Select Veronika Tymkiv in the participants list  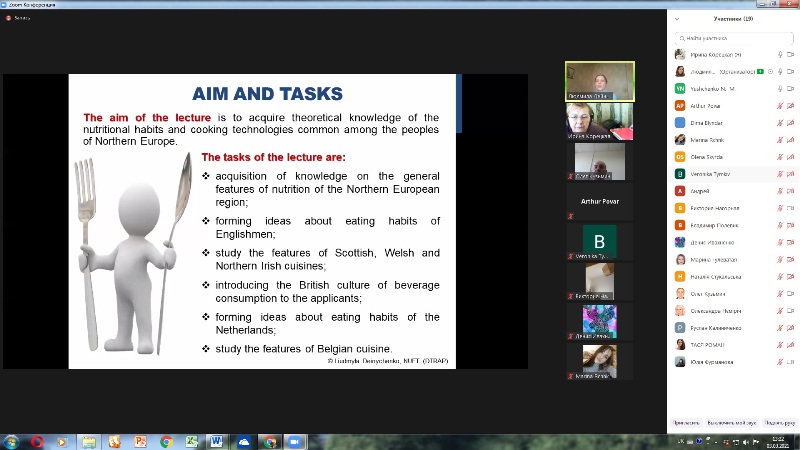click(x=734, y=174)
